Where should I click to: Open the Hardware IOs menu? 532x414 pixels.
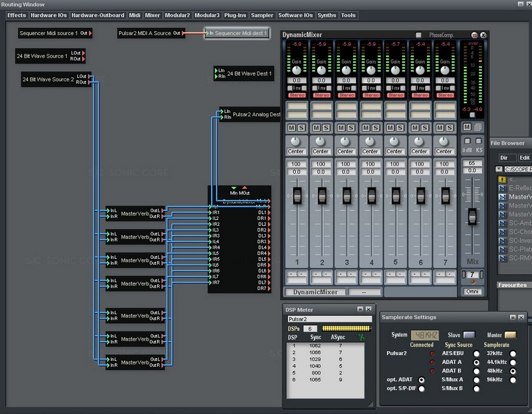(x=49, y=16)
